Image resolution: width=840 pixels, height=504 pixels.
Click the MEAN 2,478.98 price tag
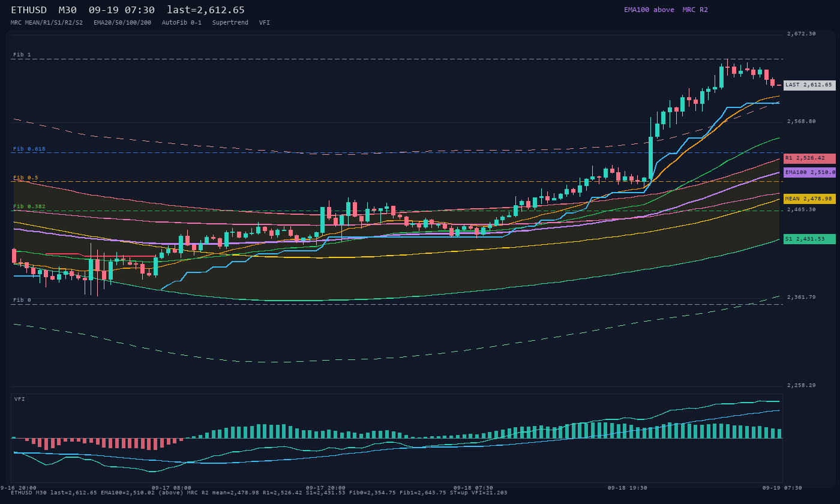pyautogui.click(x=809, y=199)
